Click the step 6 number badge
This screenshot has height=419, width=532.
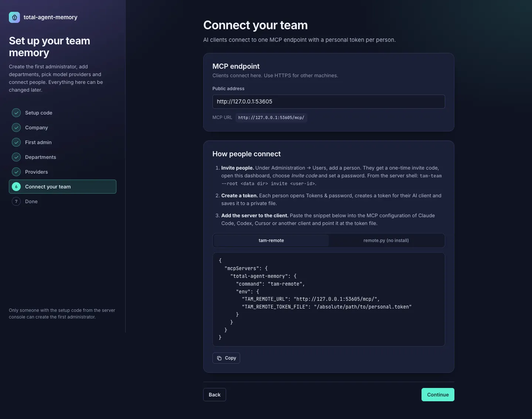click(16, 187)
